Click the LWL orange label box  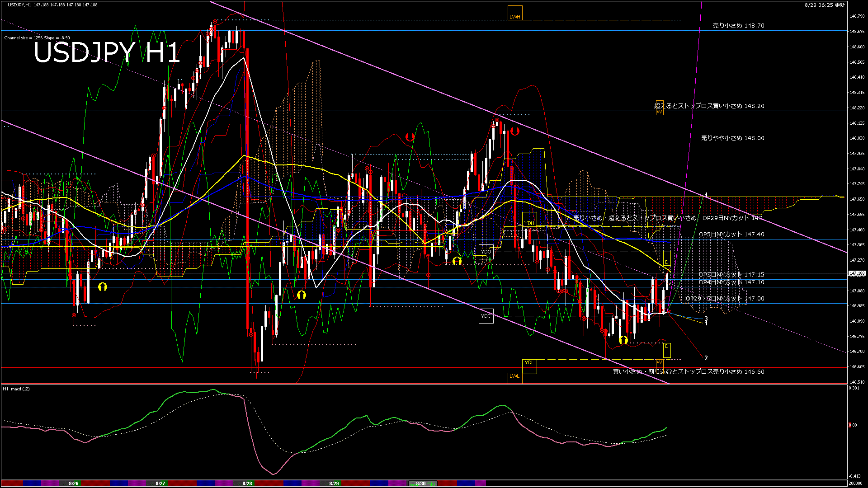tap(514, 376)
